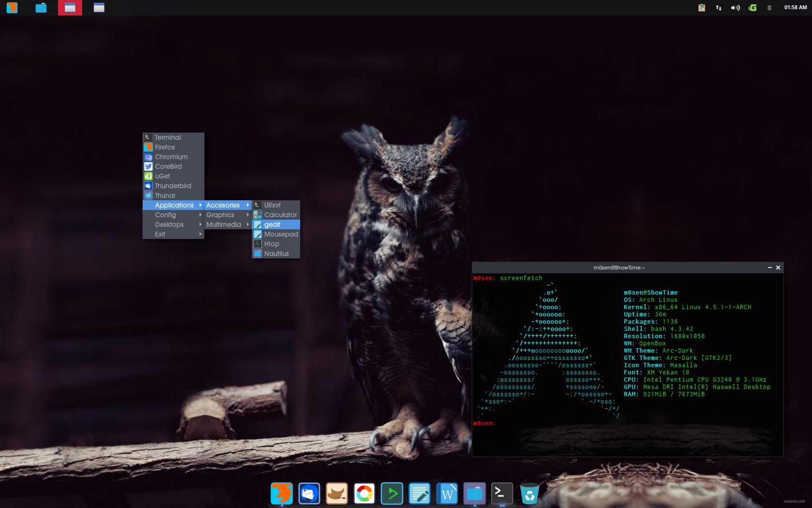This screenshot has height=508, width=812.
Task: Launch URxvt from the Accesories menu
Action: (276, 205)
